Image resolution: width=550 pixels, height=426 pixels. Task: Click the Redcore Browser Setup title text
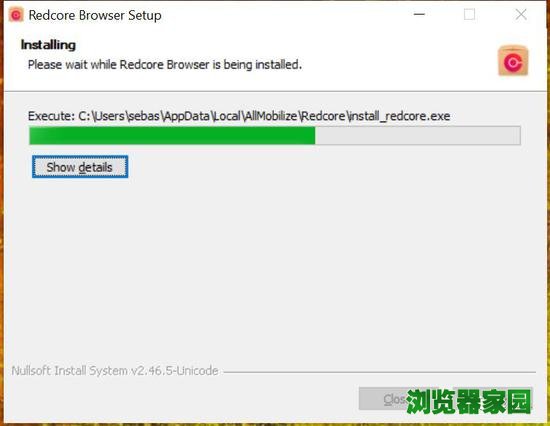(95, 15)
